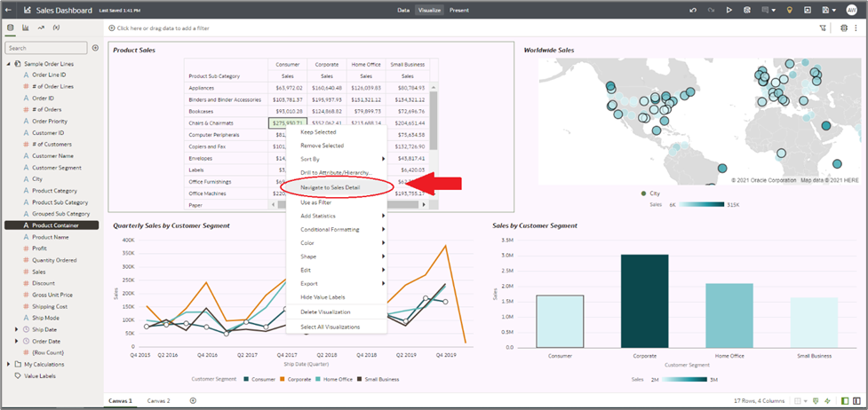Click the Search field in data panel
The width and height of the screenshot is (868, 410).
pos(46,48)
